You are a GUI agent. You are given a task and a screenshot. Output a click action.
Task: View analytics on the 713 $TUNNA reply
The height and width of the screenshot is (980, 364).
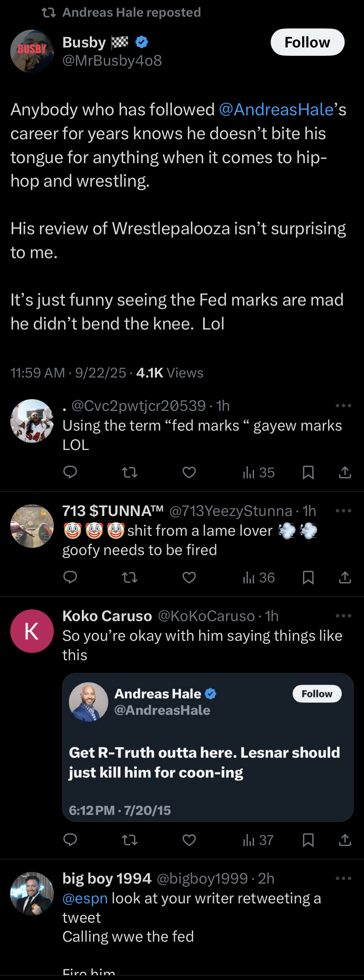[x=259, y=577]
